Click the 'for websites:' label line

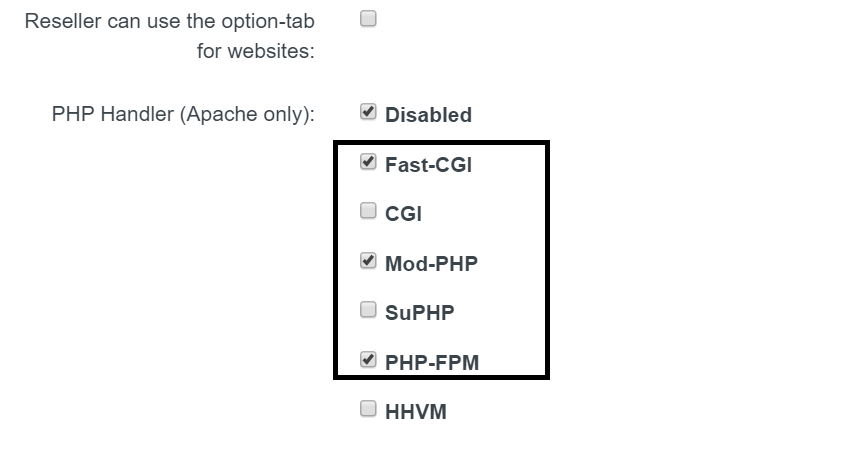coord(255,51)
